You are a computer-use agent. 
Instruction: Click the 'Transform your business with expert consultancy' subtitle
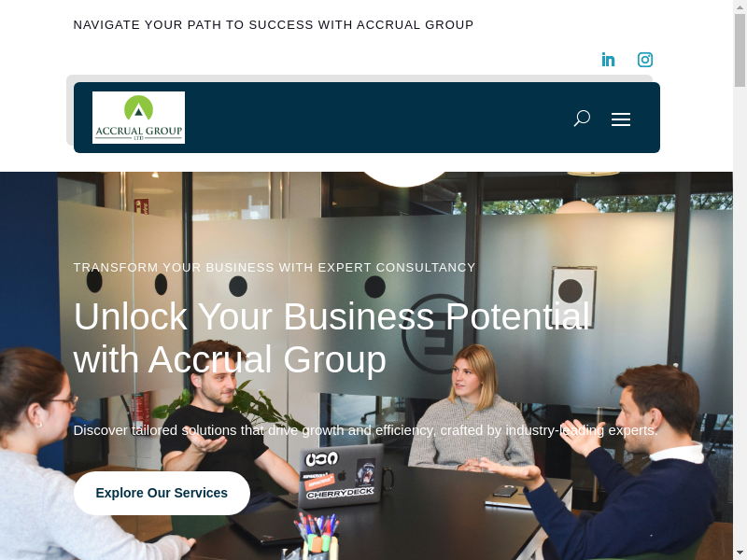pos(275,268)
